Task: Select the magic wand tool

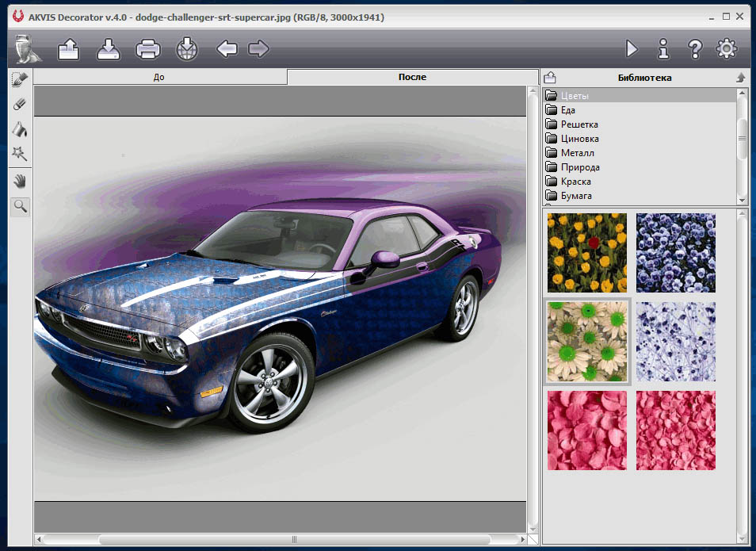Action: pos(20,154)
